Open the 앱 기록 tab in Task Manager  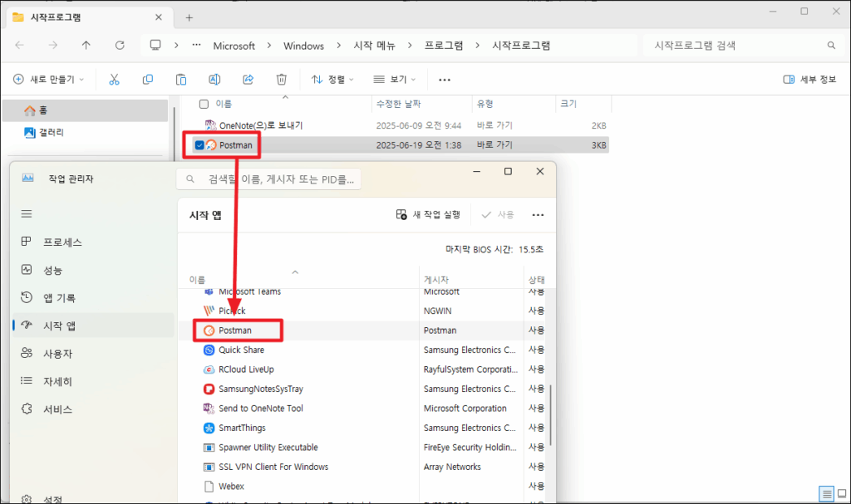click(93, 298)
